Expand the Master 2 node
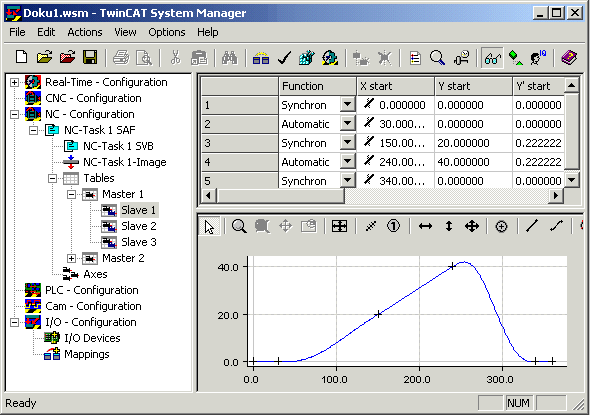This screenshot has height=415, width=590. (x=71, y=258)
